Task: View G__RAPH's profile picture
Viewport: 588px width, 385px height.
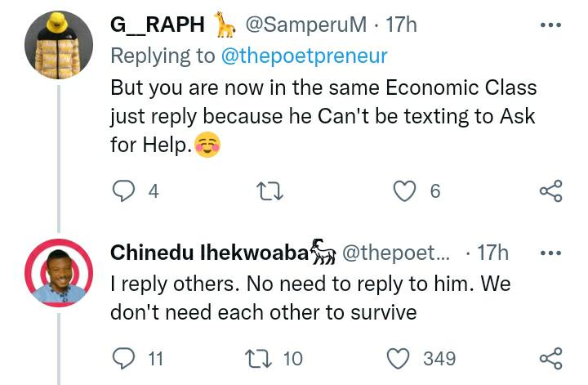Action: (59, 45)
